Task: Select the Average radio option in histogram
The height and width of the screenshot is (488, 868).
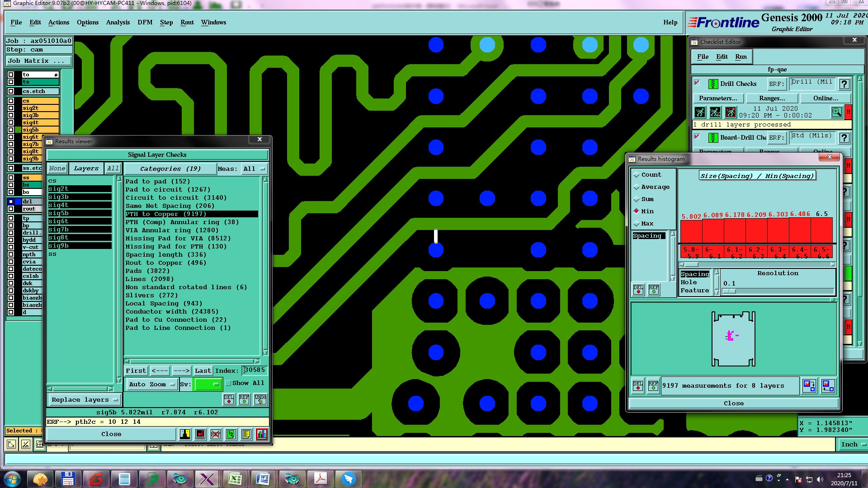Action: pyautogui.click(x=637, y=187)
